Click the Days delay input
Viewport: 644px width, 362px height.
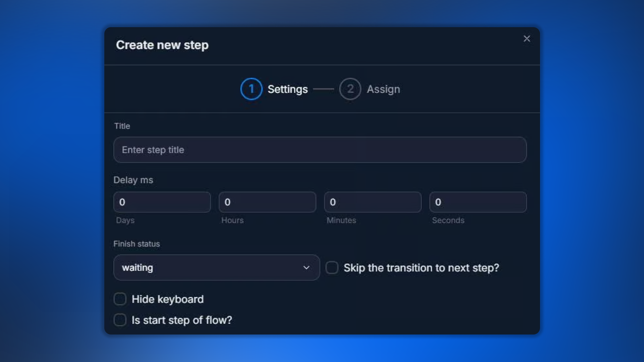(x=162, y=202)
